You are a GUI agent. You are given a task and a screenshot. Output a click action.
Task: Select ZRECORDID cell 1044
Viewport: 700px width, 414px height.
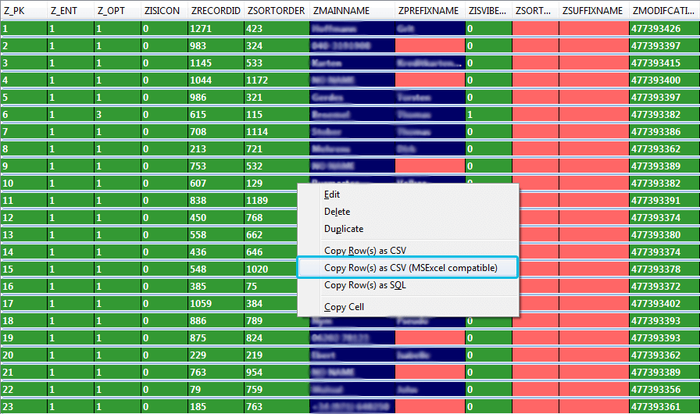click(x=216, y=80)
